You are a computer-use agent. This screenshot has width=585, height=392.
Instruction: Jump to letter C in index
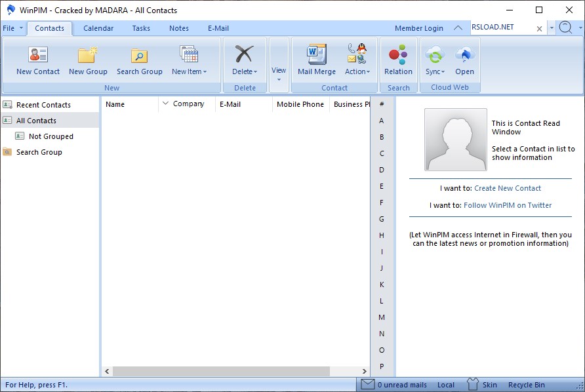[381, 153]
